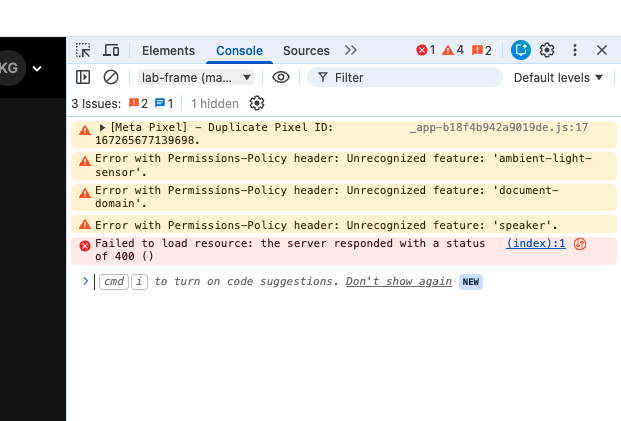Viewport: 621px width, 421px height.
Task: Clear the console
Action: pos(111,77)
